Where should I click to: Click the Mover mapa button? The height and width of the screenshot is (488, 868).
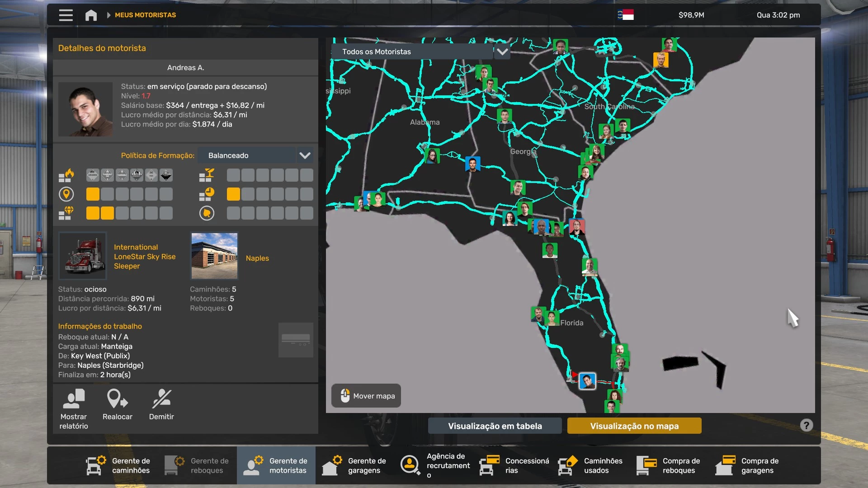pyautogui.click(x=366, y=396)
